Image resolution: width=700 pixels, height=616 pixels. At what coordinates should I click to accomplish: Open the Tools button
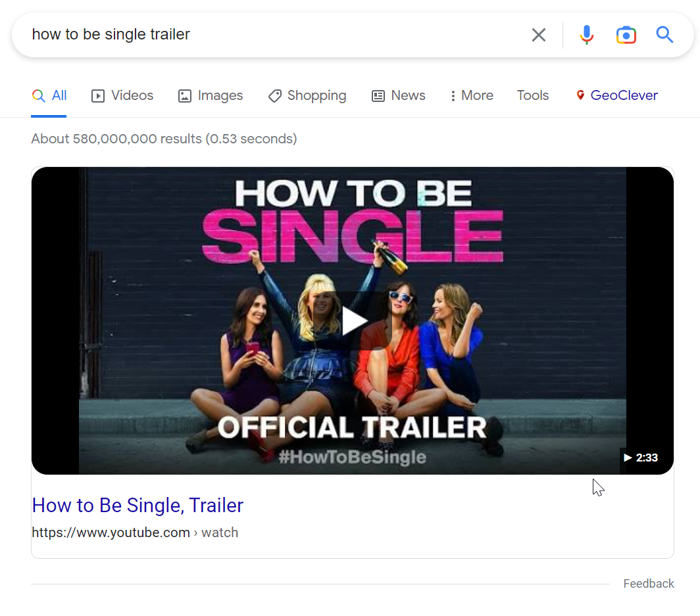click(533, 95)
